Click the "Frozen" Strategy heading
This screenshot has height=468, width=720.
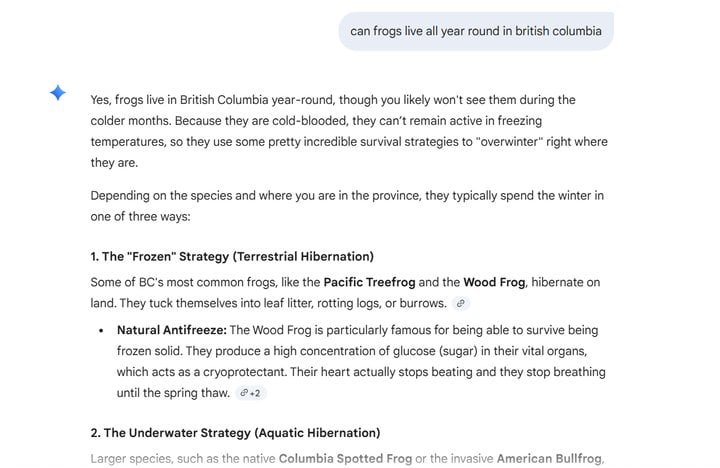(x=232, y=257)
